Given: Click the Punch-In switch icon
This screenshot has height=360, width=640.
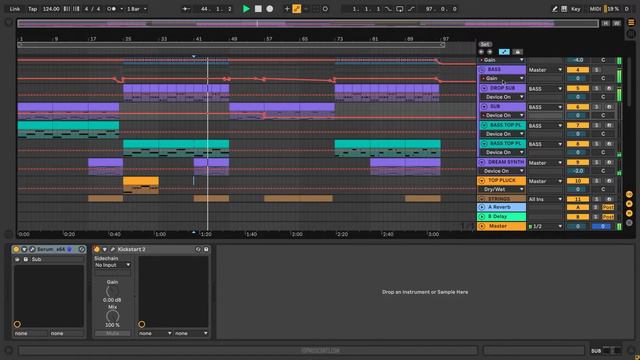Looking at the screenshot, I should (x=388, y=9).
